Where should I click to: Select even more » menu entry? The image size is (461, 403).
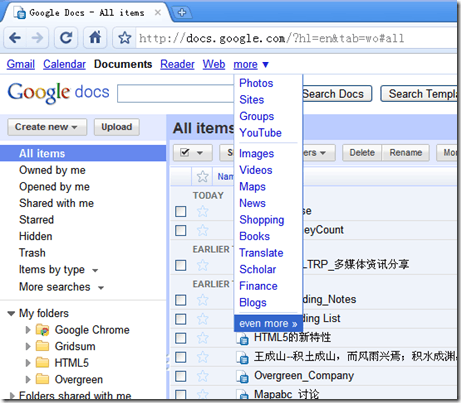point(268,323)
